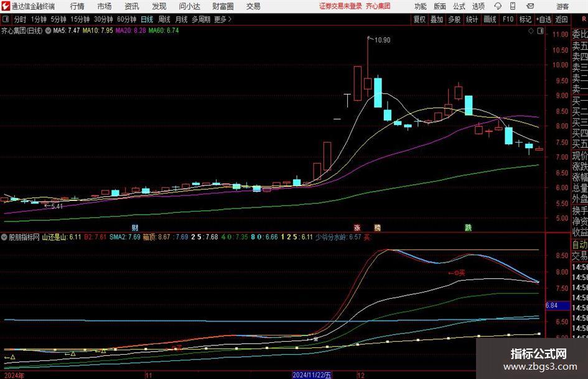Toggle the sidebar panel icon left of 分时
Viewport: 588px width, 379px height.
tap(6, 19)
